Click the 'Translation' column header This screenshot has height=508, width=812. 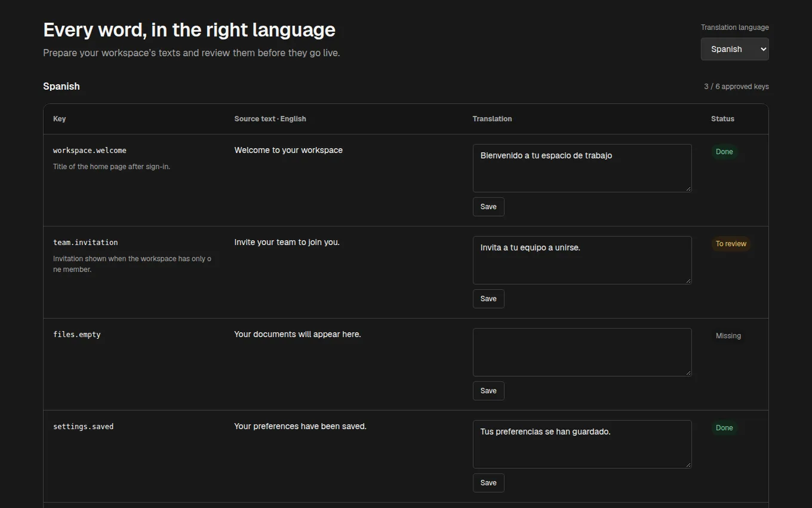coord(492,119)
